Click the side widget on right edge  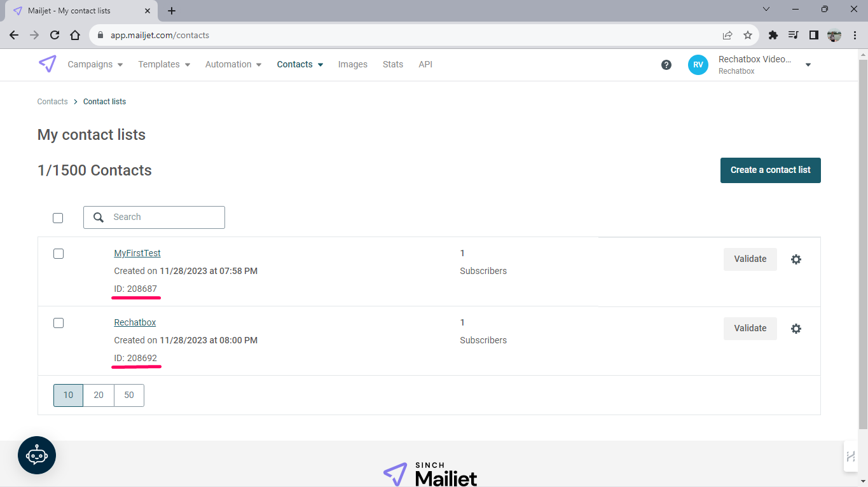(851, 456)
